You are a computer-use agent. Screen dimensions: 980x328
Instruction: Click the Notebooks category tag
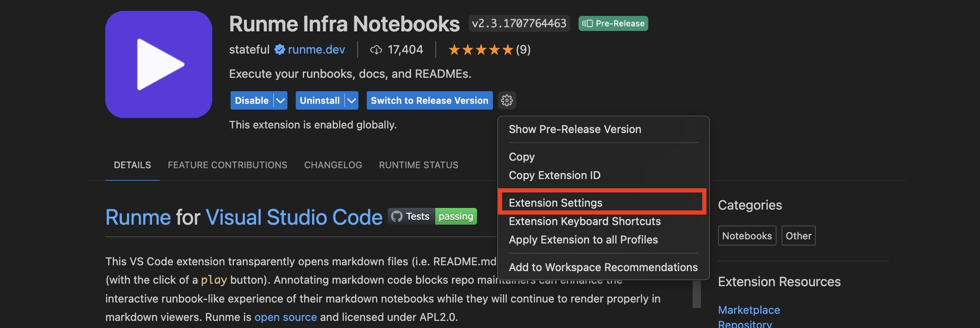tap(747, 236)
